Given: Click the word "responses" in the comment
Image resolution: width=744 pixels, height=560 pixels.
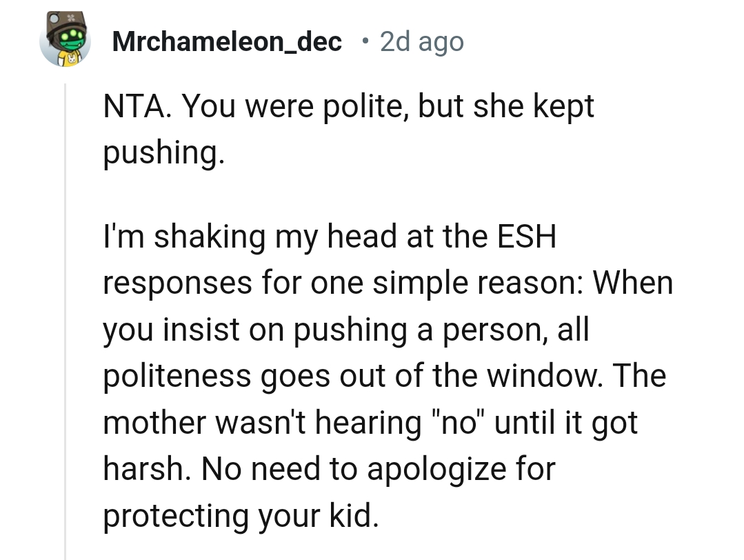Looking at the screenshot, I should tap(177, 283).
